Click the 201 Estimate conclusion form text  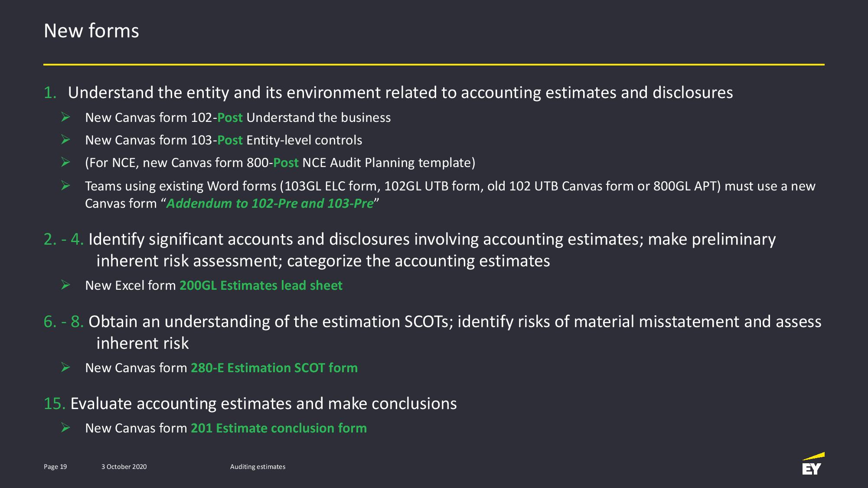pyautogui.click(x=279, y=428)
